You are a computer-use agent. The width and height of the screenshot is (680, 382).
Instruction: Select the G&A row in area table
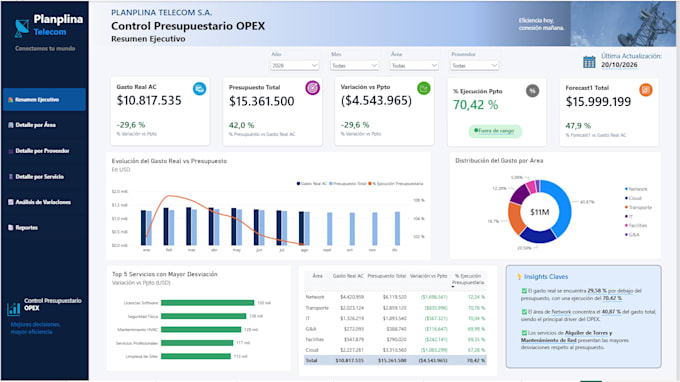tap(395, 329)
